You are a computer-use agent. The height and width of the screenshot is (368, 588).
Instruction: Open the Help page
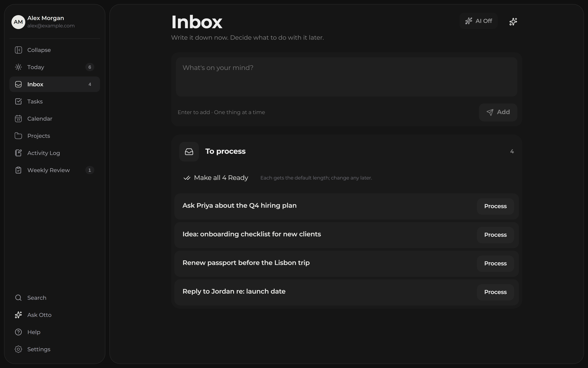pyautogui.click(x=55, y=332)
